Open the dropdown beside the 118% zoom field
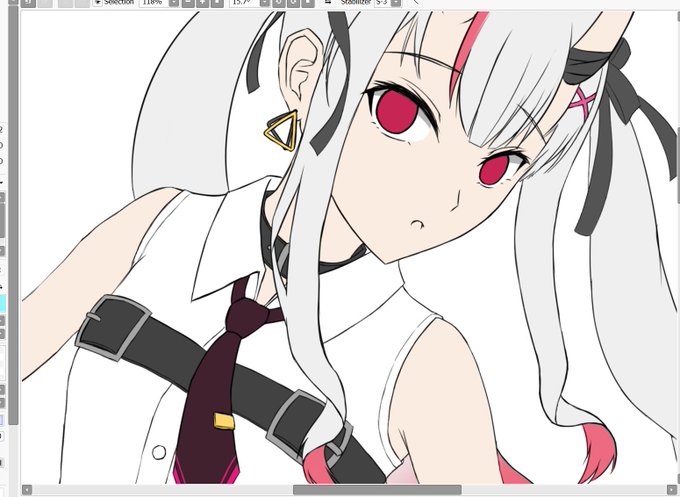Screen dimensions: 680x497 173,3
